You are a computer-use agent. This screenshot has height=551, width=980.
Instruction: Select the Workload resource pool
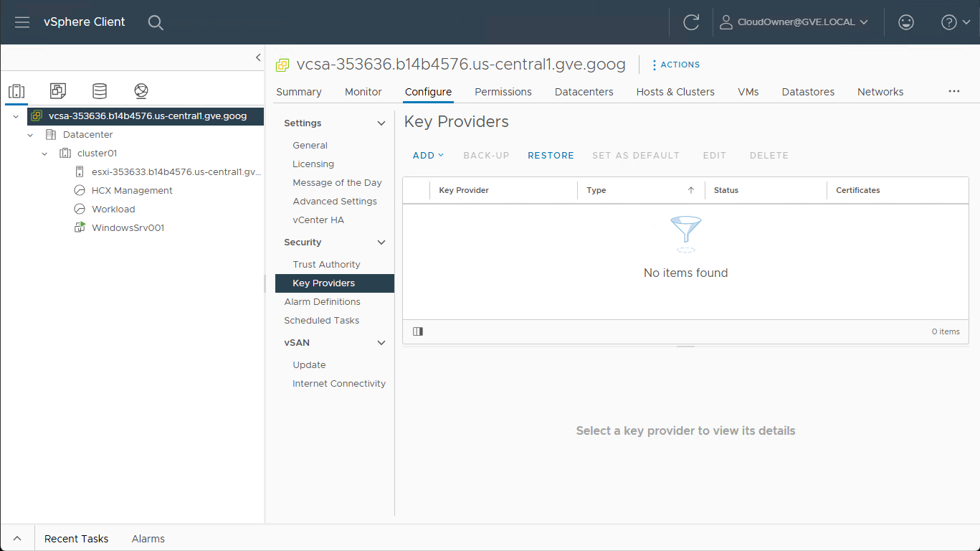[113, 209]
